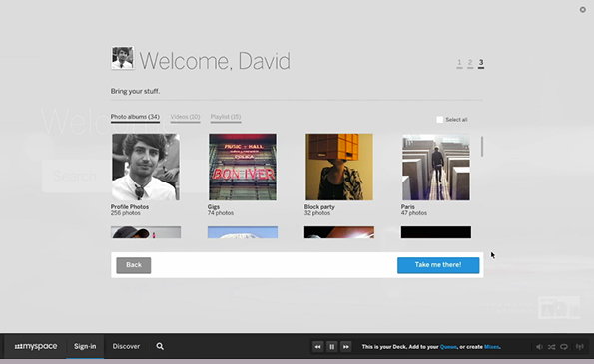Screen dimensions: 594x364
Task: Click the '47 photos' count label
Action: tap(414, 213)
